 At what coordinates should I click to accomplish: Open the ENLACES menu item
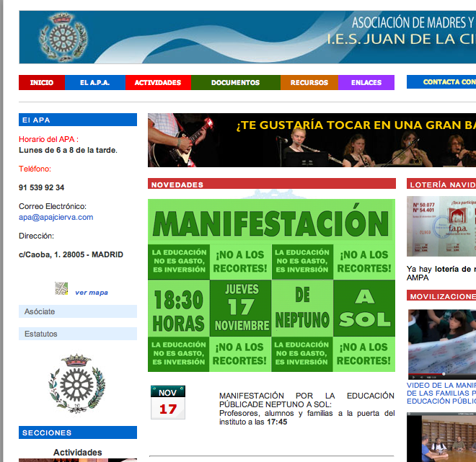(x=366, y=83)
